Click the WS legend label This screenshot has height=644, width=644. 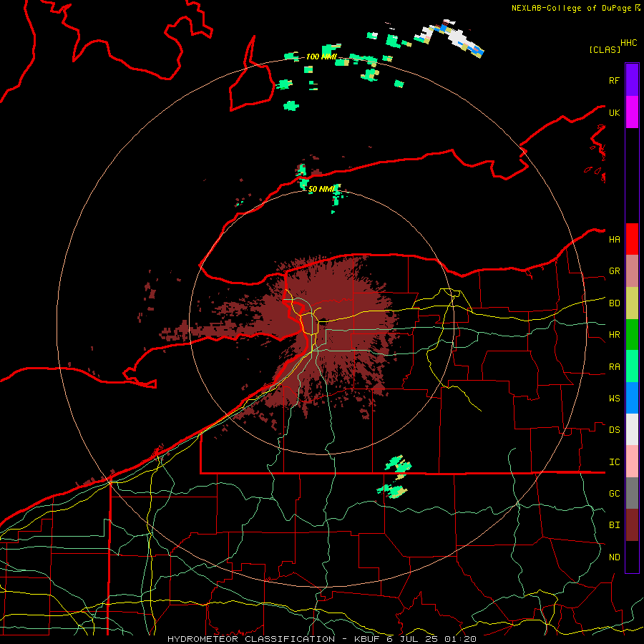click(614, 399)
